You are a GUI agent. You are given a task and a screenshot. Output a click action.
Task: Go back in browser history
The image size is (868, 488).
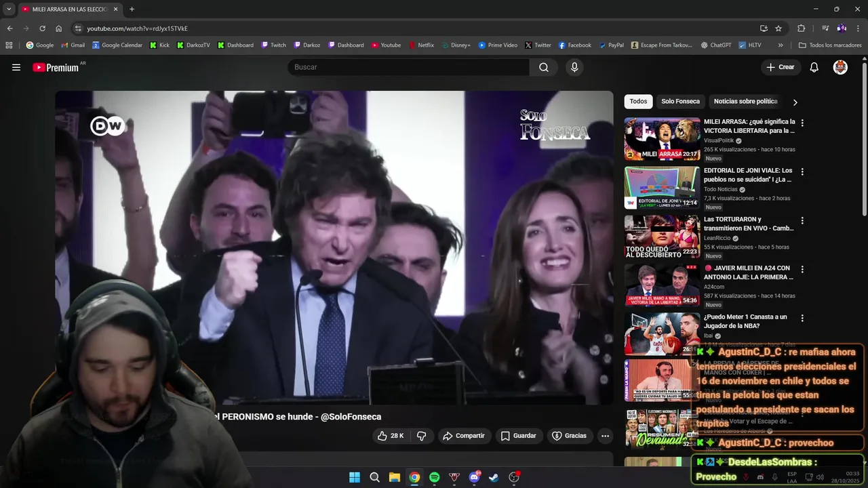[9, 28]
